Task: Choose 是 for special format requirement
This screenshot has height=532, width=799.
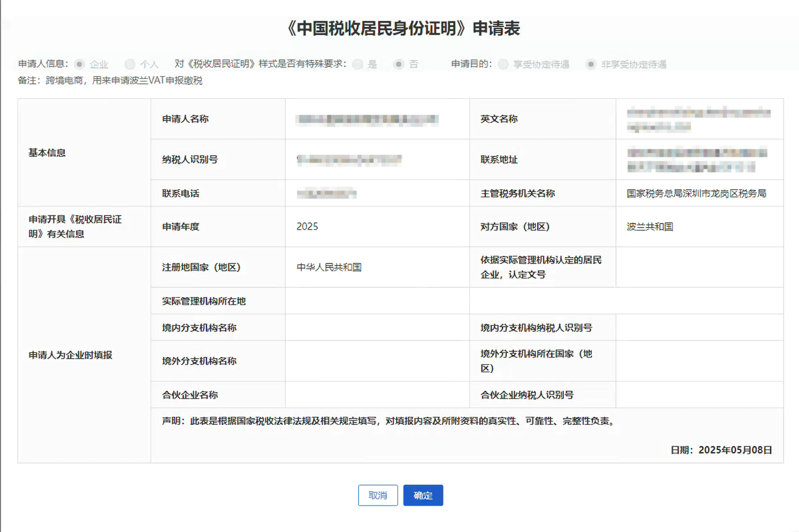Action: (358, 64)
